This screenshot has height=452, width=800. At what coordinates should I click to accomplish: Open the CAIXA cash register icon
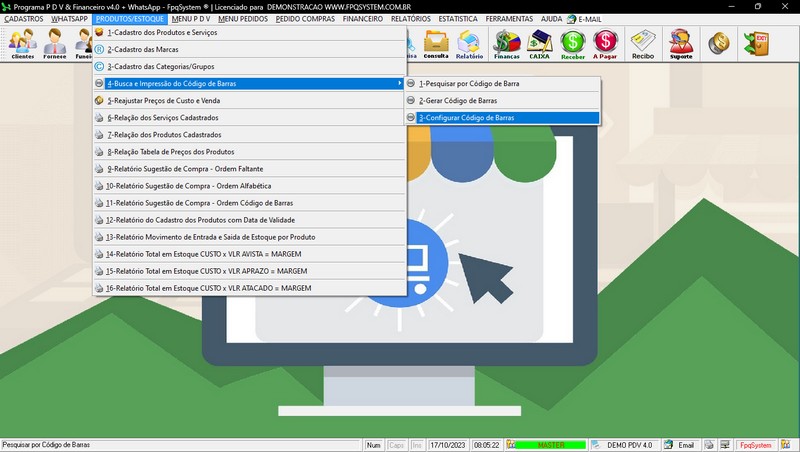(x=541, y=44)
